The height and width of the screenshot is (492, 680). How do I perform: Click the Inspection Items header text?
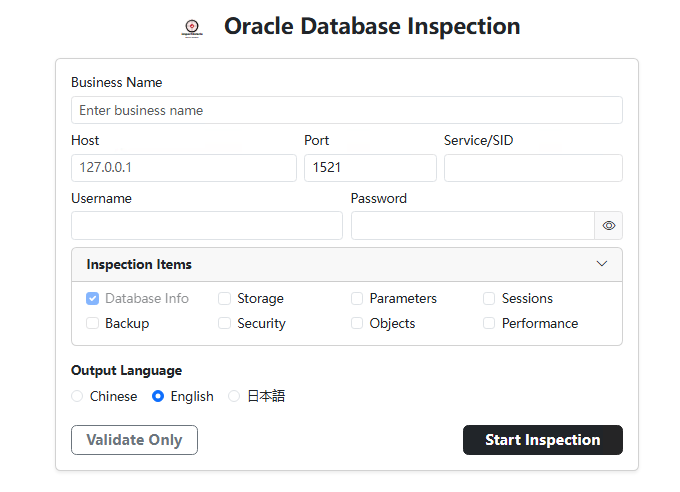click(139, 264)
